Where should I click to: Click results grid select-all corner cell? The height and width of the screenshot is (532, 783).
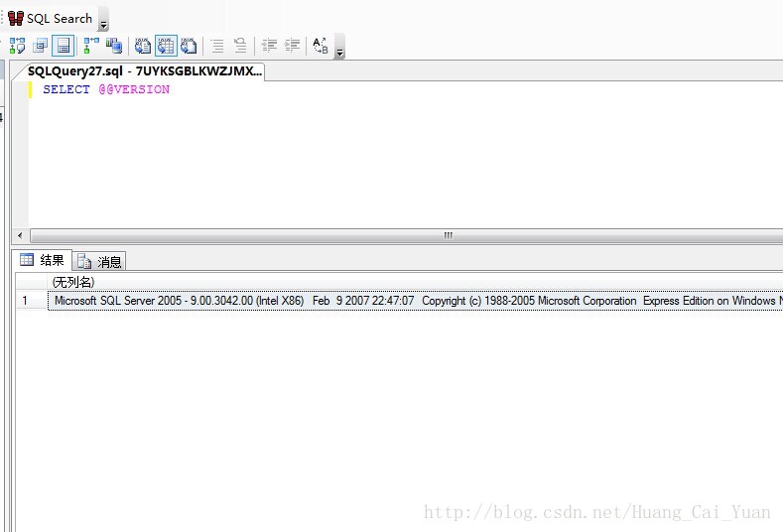click(x=32, y=282)
